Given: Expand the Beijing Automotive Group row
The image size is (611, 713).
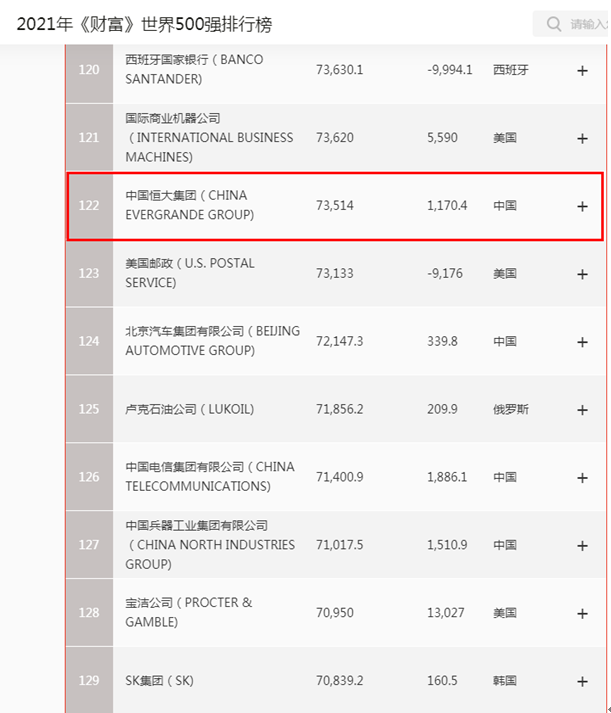Looking at the screenshot, I should coord(582,341).
